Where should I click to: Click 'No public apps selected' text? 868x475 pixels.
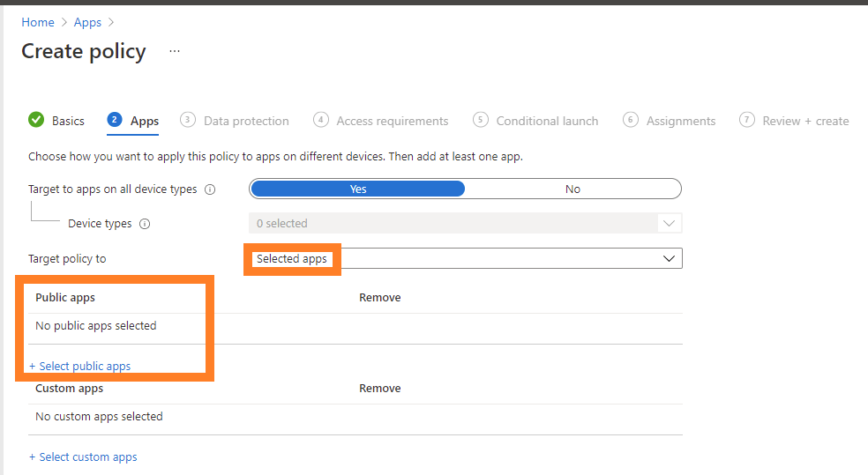pos(96,326)
